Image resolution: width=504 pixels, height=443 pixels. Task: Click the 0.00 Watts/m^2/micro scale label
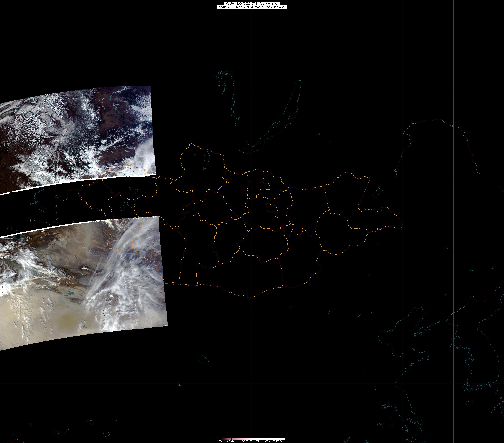click(x=226, y=441)
